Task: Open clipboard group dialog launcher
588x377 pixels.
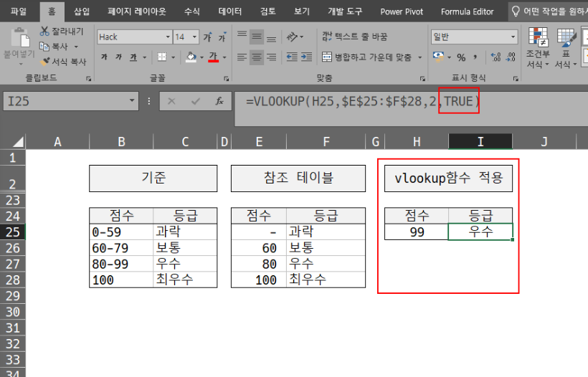Action: (88, 79)
